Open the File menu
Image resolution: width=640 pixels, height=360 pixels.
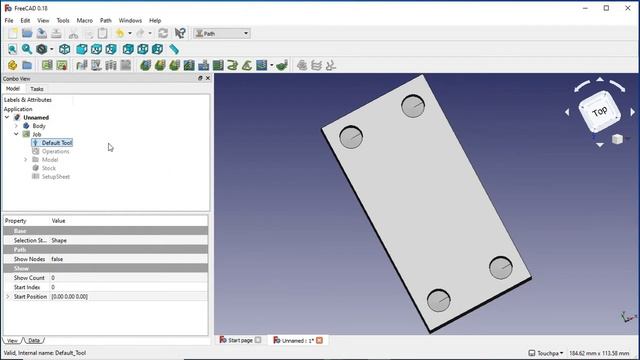(x=9, y=20)
